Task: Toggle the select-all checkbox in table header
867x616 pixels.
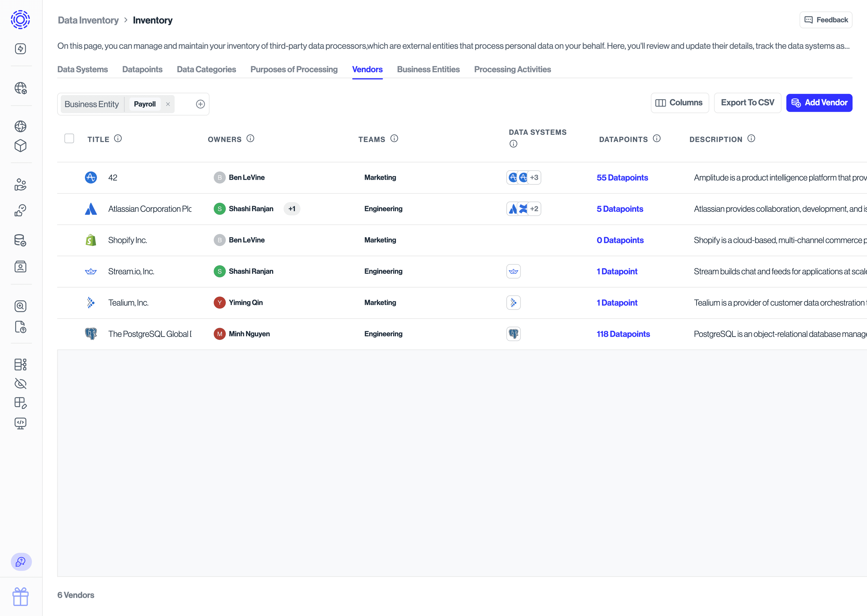Action: coord(70,139)
